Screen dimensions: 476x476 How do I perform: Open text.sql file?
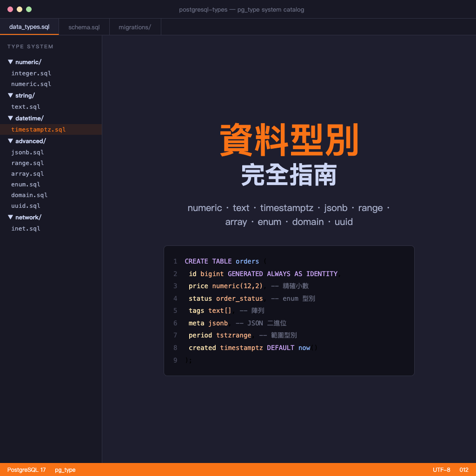[26, 106]
